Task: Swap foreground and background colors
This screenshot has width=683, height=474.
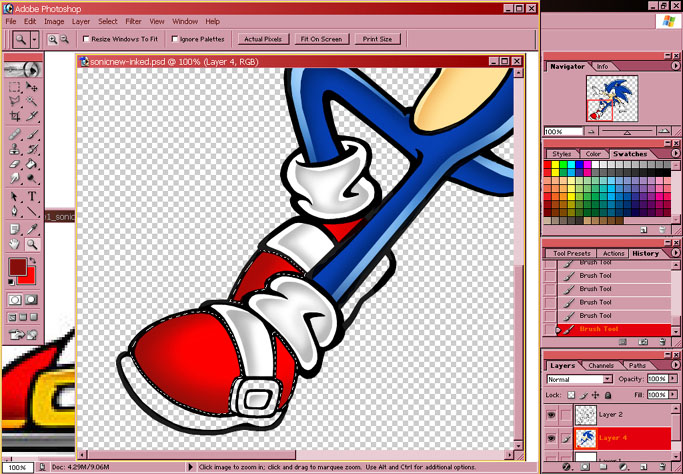Action: [x=32, y=261]
